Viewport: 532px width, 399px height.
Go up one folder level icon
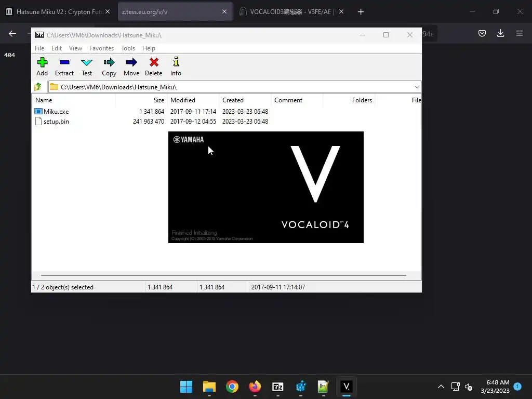[38, 87]
